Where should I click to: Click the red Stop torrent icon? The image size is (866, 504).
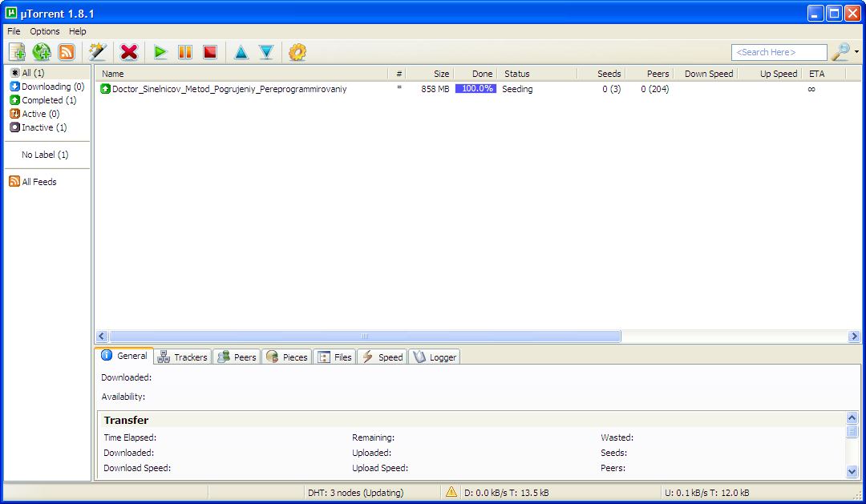pos(210,52)
